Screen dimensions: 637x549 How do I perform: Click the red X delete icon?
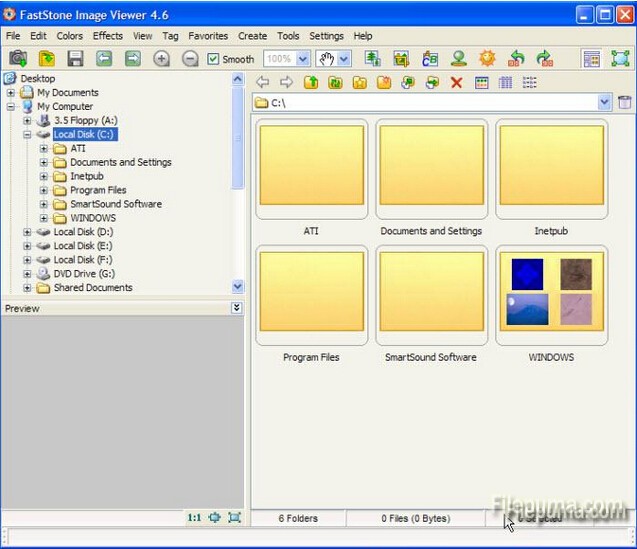pyautogui.click(x=457, y=82)
